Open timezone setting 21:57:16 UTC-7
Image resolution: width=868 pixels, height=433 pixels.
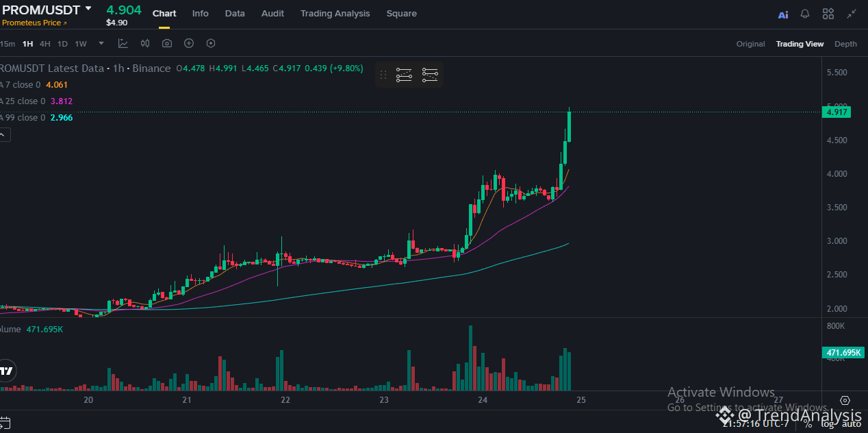754,424
